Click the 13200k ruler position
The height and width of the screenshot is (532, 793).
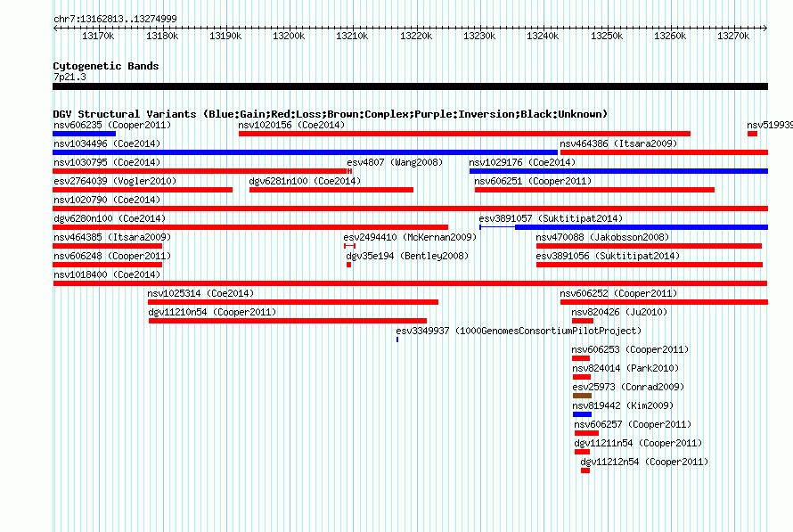(289, 36)
